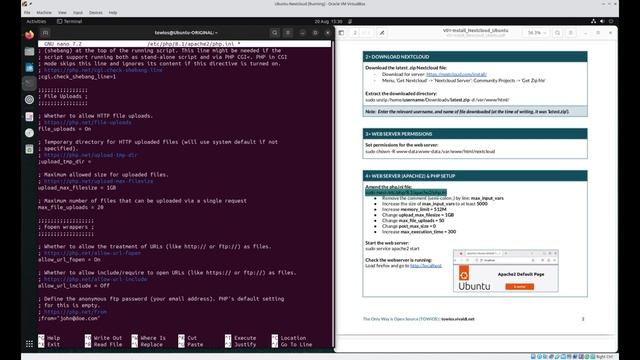Open the VirtualBox View menu

pyautogui.click(x=62, y=13)
